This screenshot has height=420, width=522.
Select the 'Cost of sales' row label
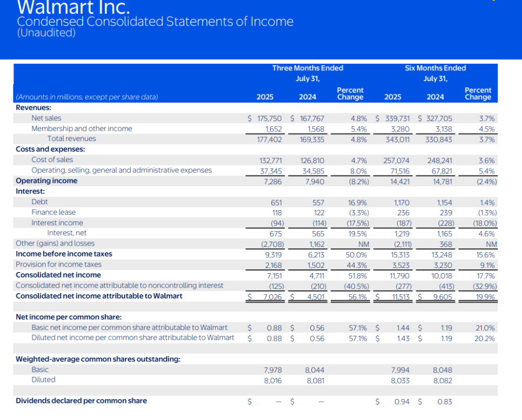click(52, 160)
